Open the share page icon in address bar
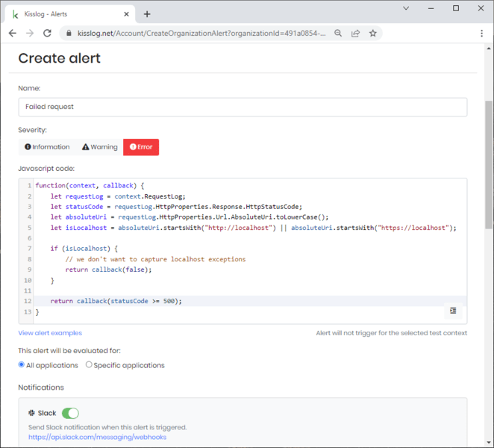Screen dimensions: 494x448 355,34
